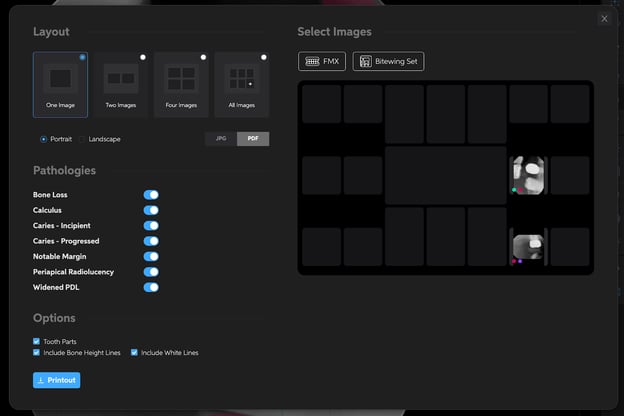Click the Bitewing Set button

[389, 62]
